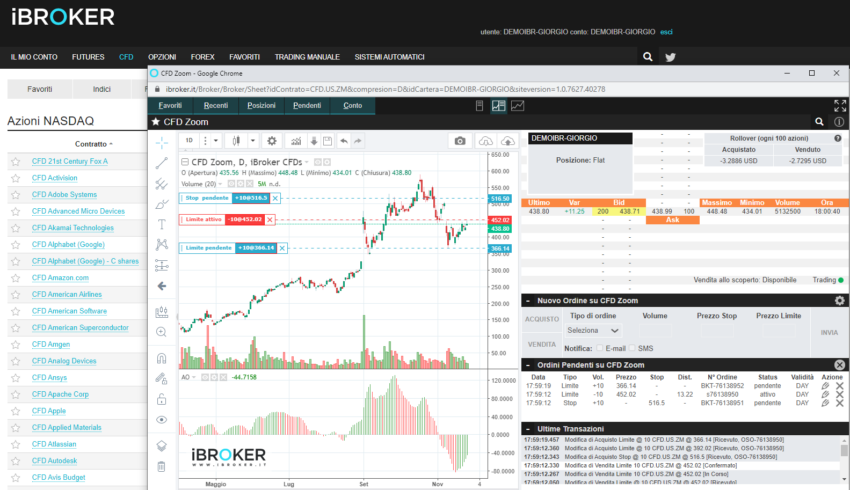This screenshot has height=490, width=850.
Task: Collapse the Ordini Pendenti panel
Action: click(x=527, y=365)
